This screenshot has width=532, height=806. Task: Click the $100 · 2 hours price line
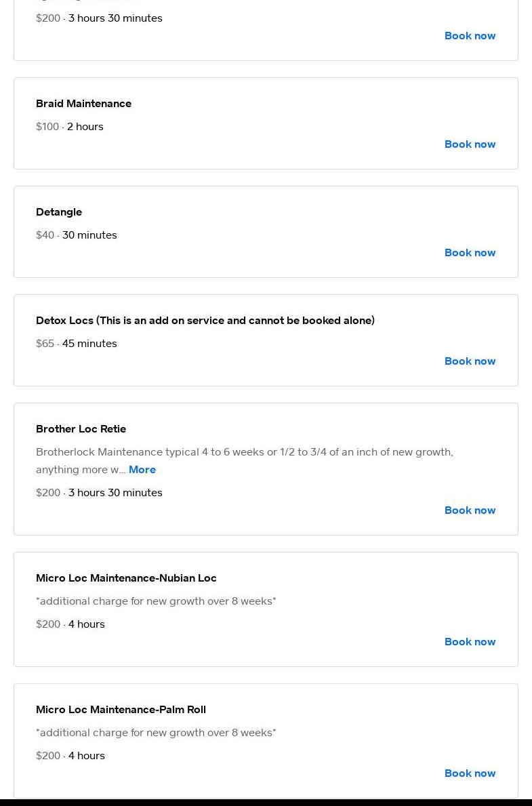click(70, 126)
